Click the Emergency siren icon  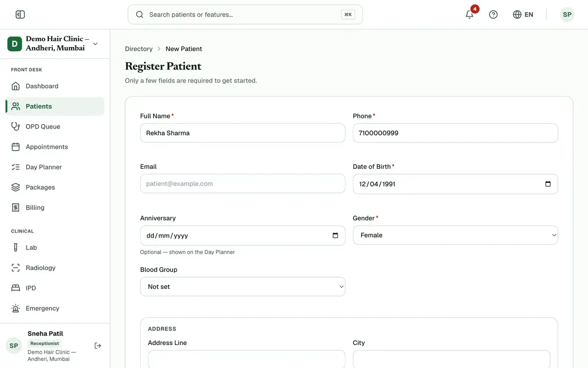pyautogui.click(x=16, y=309)
